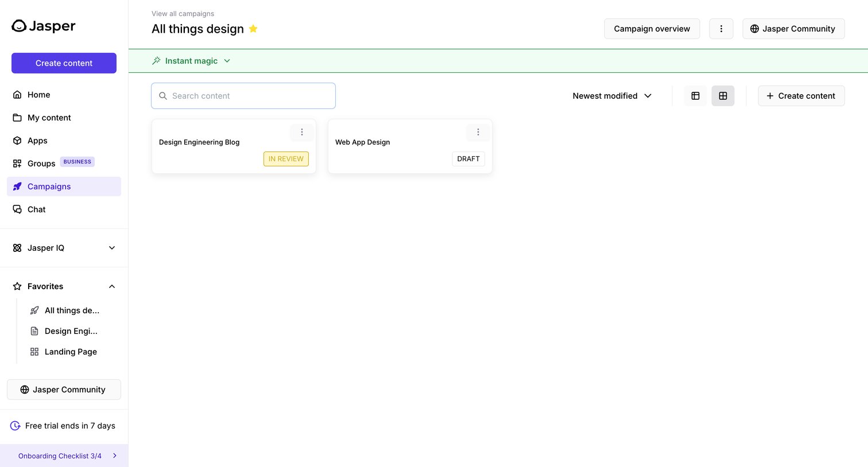Select Campaigns in the sidebar
Viewport: 868px width, 467px height.
coord(64,186)
